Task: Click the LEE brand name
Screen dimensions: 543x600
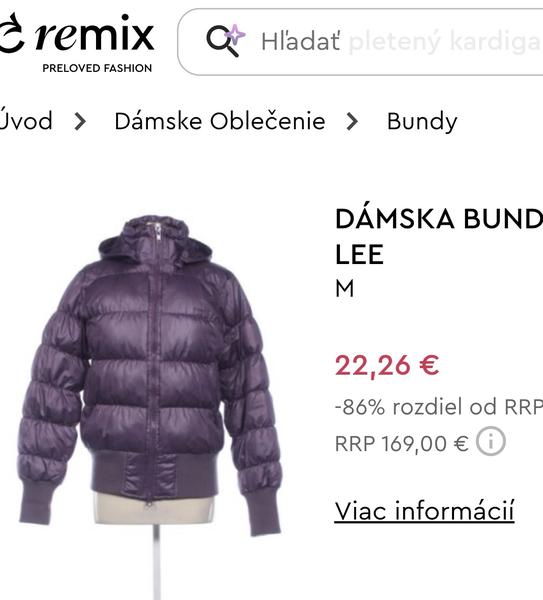Action: 359,254
